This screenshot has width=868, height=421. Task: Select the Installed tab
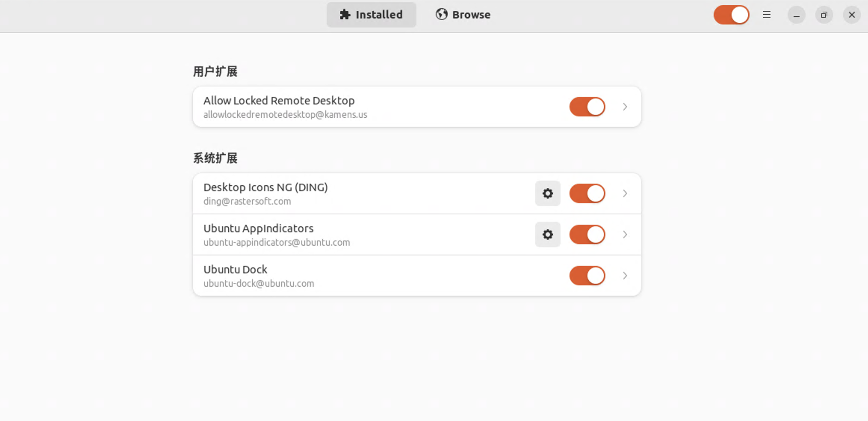pyautogui.click(x=371, y=15)
